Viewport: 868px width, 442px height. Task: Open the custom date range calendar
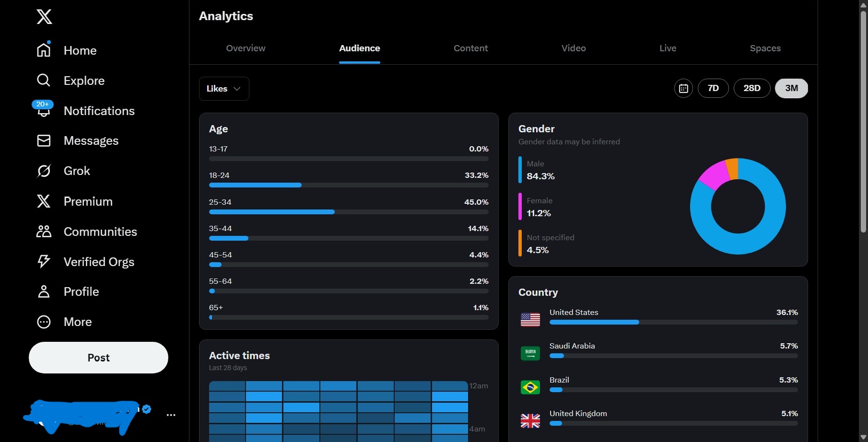[683, 88]
